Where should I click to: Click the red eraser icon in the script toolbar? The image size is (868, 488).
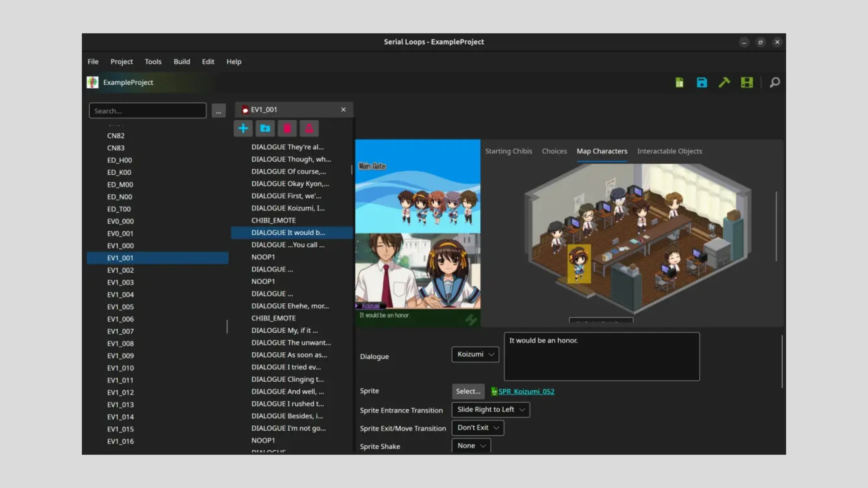coord(309,128)
